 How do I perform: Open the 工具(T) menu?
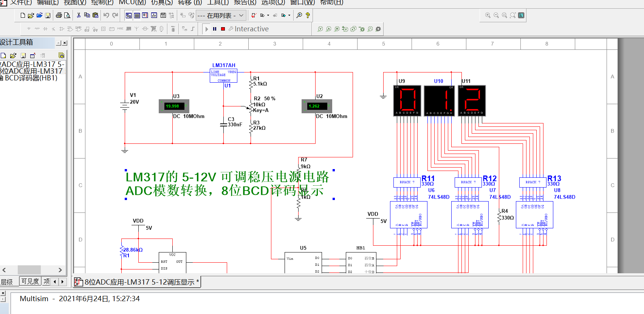pyautogui.click(x=218, y=2)
